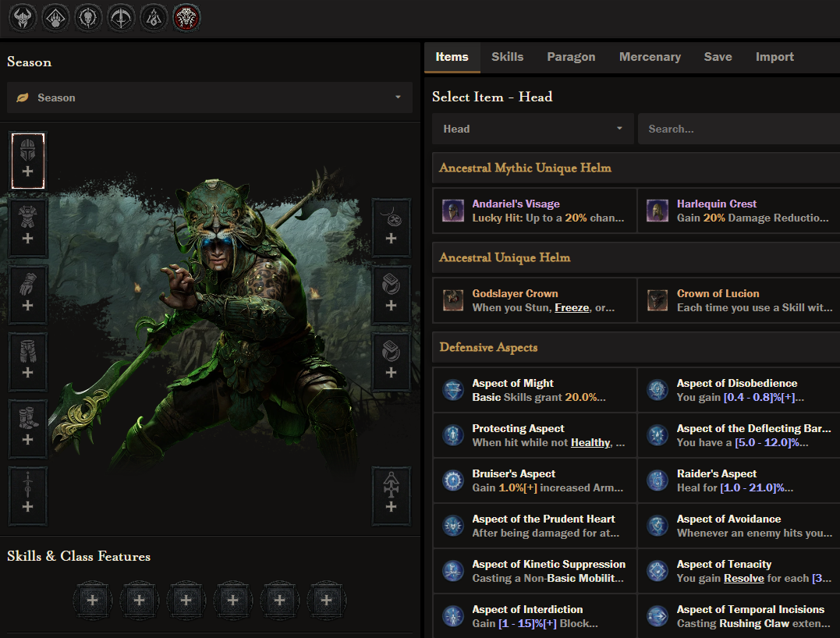The width and height of the screenshot is (840, 638).
Task: Choose Aspect of the Prudent Heart
Action: pyautogui.click(x=534, y=526)
